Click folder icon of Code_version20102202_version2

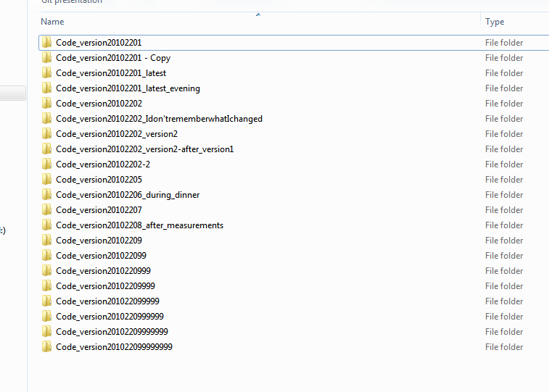click(x=46, y=133)
